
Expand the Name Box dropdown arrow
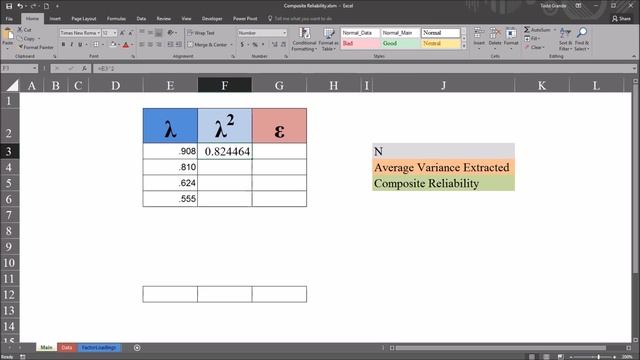pyautogui.click(x=35, y=69)
